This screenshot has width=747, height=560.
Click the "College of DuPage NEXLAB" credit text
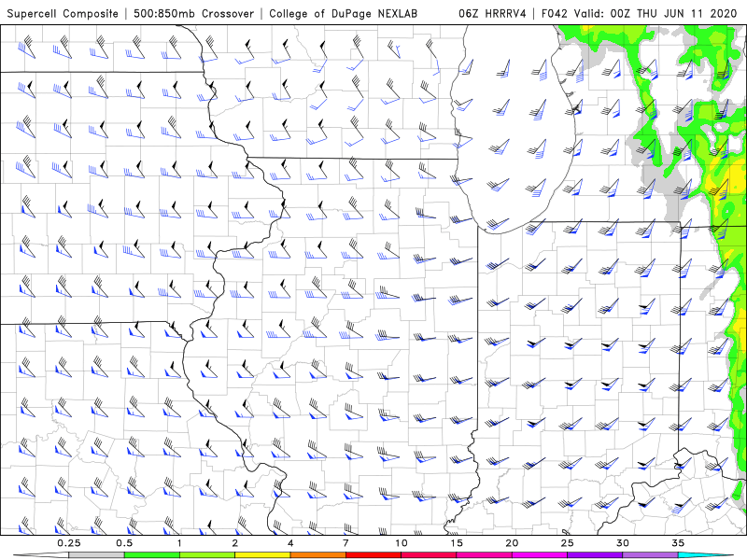pyautogui.click(x=343, y=14)
